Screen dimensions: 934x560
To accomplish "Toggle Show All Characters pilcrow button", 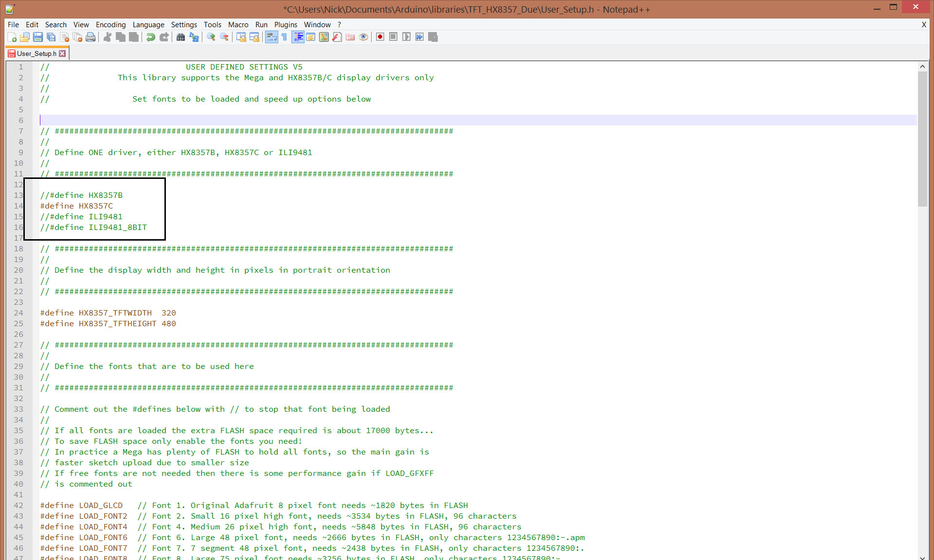I will [285, 37].
